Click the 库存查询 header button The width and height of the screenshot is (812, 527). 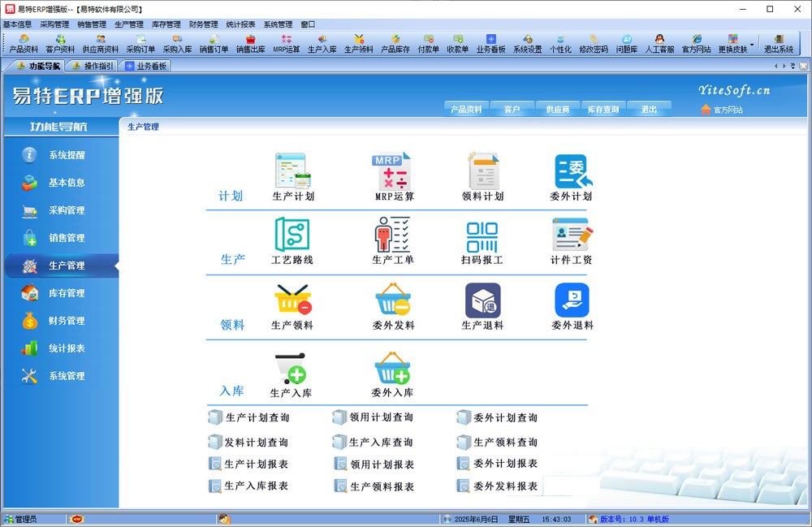603,109
